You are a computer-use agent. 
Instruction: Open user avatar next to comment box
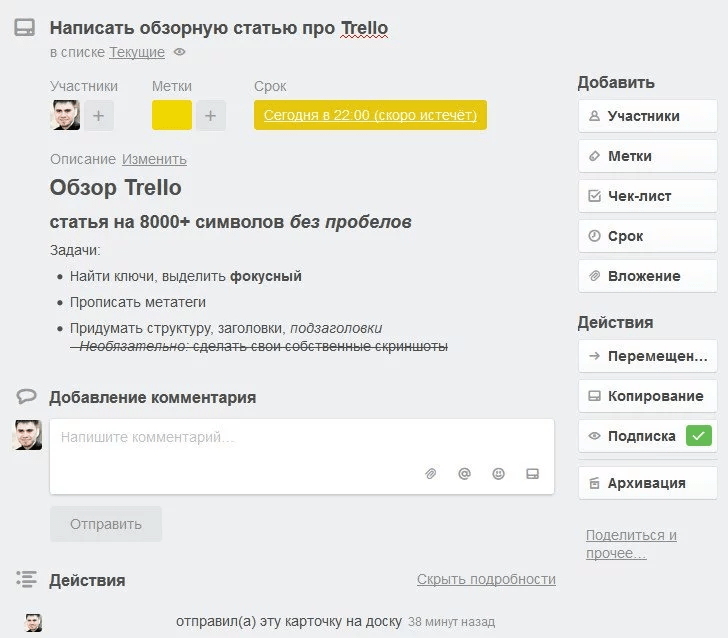(27, 435)
